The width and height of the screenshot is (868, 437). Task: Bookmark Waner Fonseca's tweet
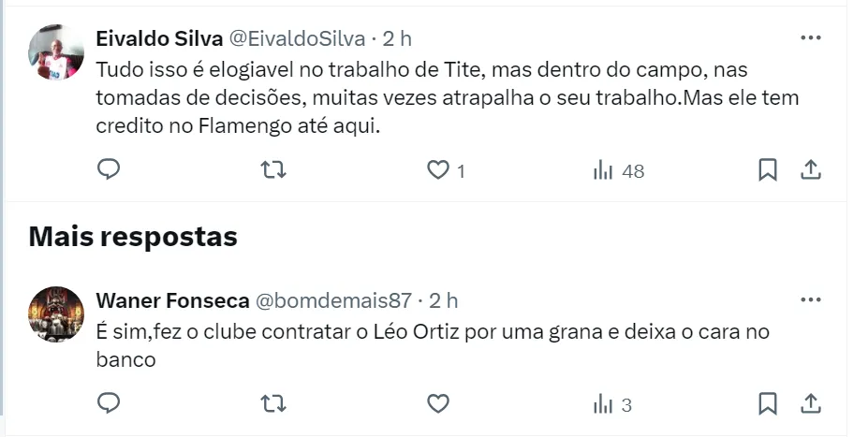click(x=767, y=404)
